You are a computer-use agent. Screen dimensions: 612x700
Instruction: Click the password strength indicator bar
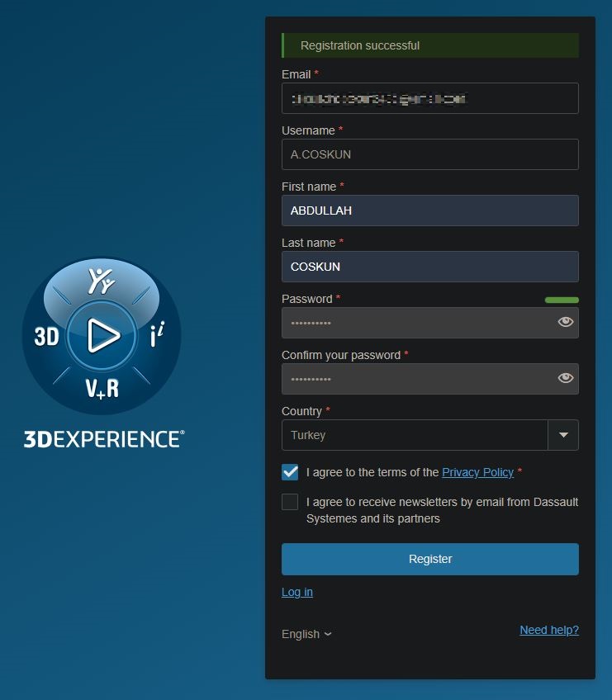pyautogui.click(x=562, y=300)
